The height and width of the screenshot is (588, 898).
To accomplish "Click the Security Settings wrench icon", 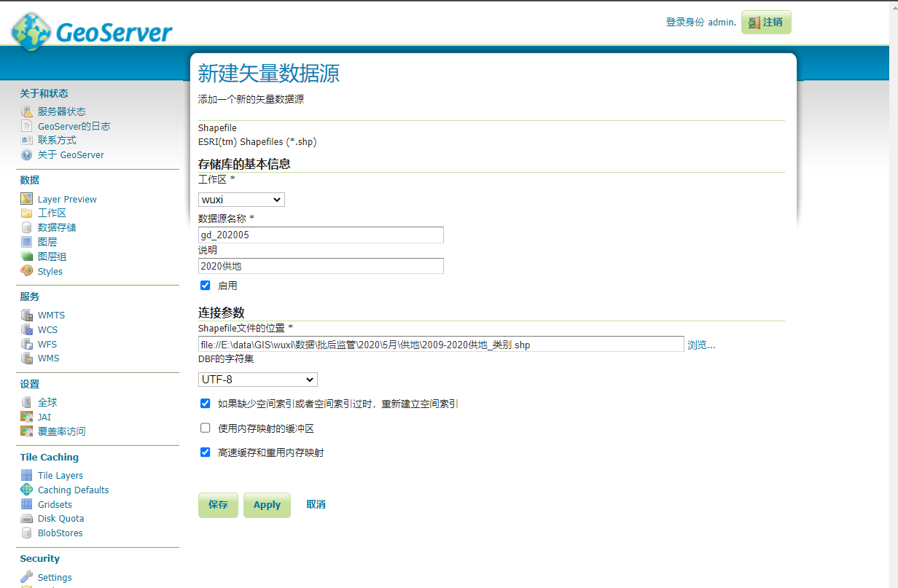I will click(27, 577).
